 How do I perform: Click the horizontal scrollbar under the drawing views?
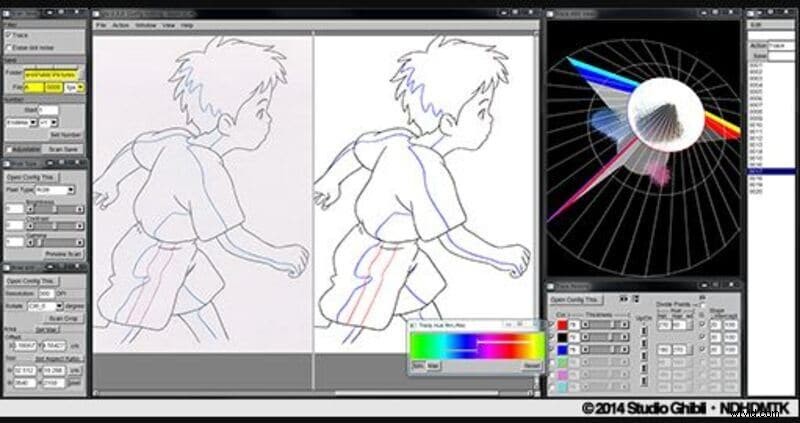click(x=315, y=393)
